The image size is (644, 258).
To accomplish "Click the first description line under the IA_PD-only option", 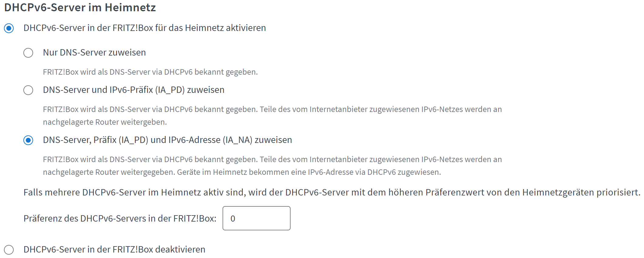I will (x=272, y=109).
